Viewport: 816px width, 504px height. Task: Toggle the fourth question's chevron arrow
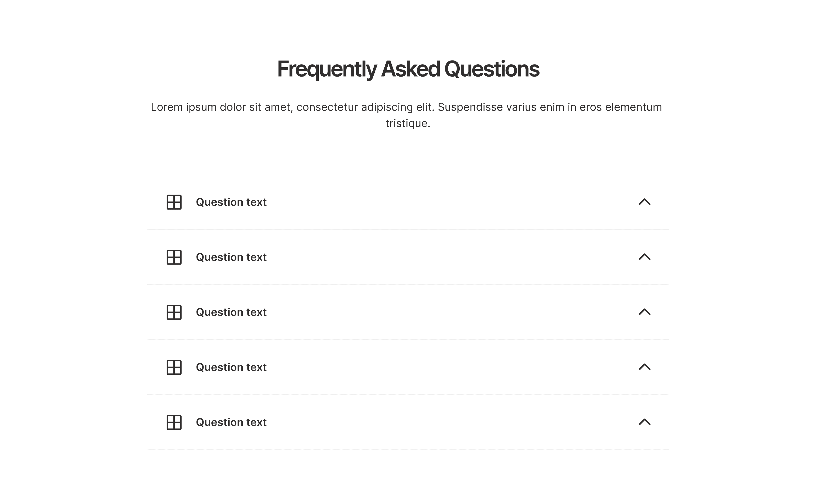(644, 367)
